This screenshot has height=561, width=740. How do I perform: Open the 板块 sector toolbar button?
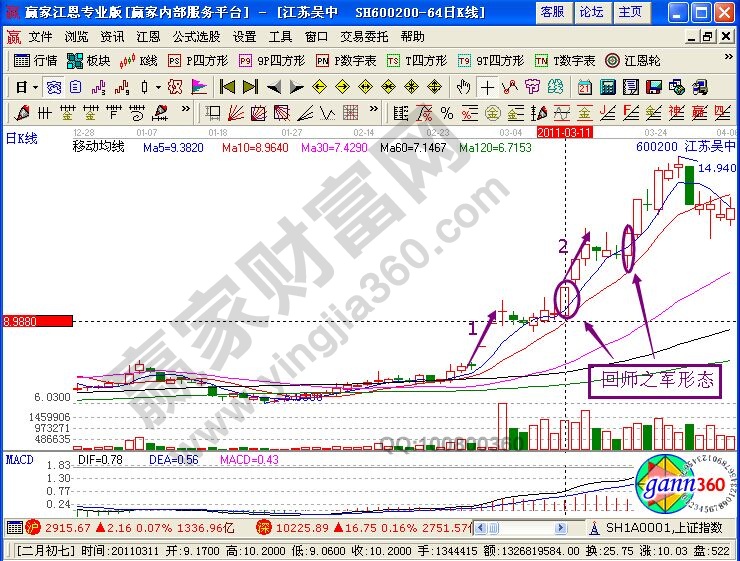click(x=89, y=60)
